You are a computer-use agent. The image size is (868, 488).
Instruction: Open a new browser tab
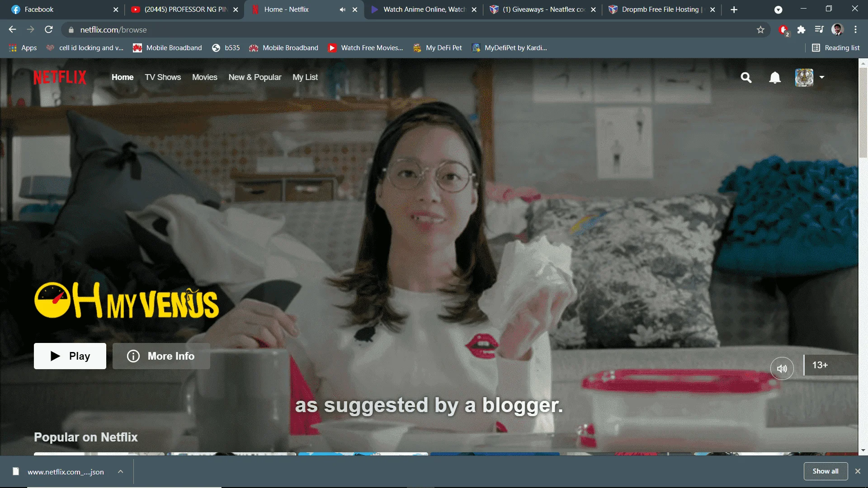734,9
